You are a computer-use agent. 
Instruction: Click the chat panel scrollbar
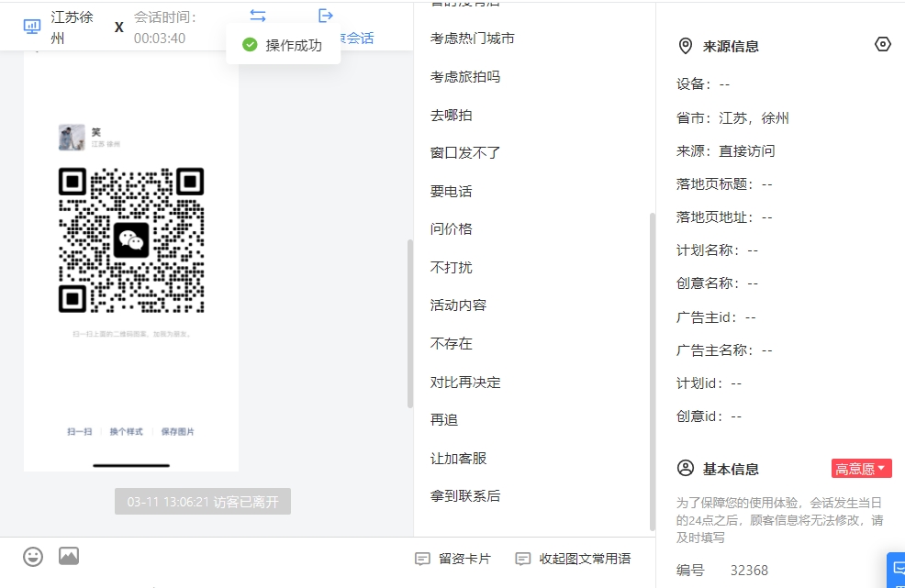pyautogui.click(x=409, y=323)
